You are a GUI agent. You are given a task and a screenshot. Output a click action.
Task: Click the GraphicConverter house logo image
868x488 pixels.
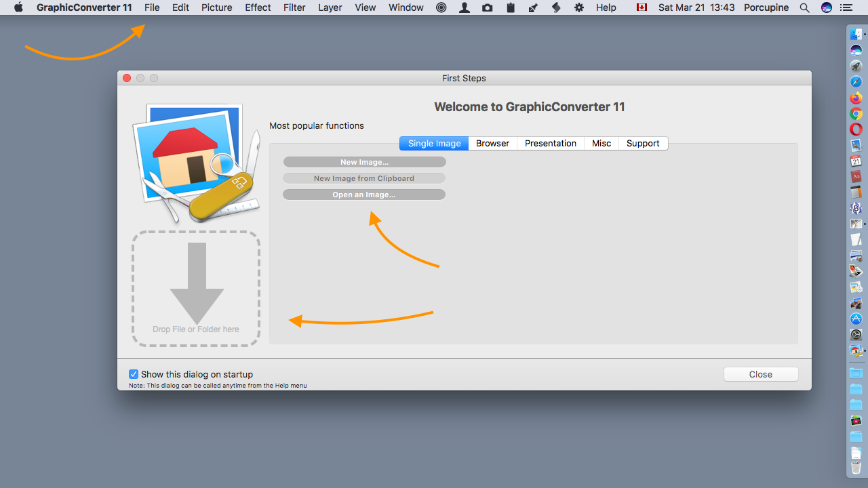pos(196,163)
